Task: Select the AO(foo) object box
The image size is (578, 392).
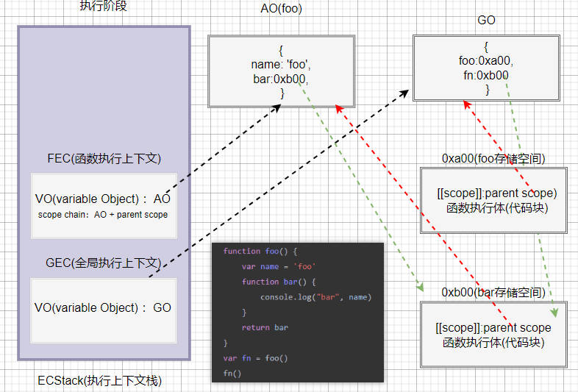Action: tap(281, 71)
